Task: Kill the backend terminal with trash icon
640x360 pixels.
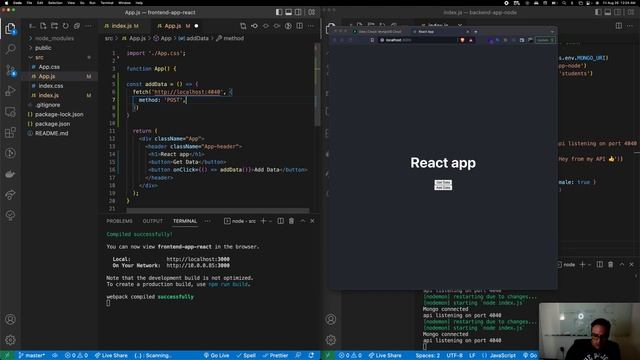Action: 611,264
